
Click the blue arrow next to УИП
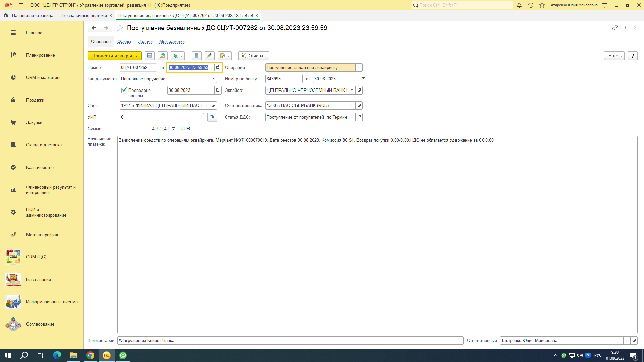212,117
